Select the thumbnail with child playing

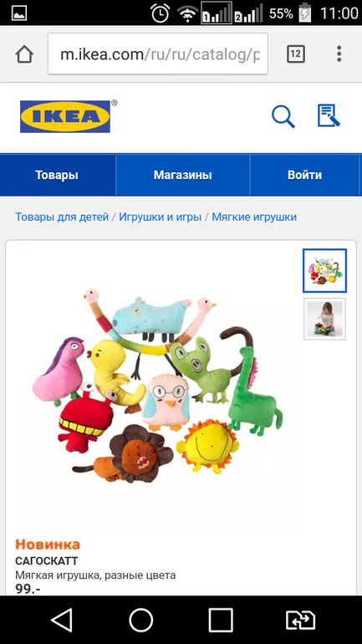click(x=324, y=319)
